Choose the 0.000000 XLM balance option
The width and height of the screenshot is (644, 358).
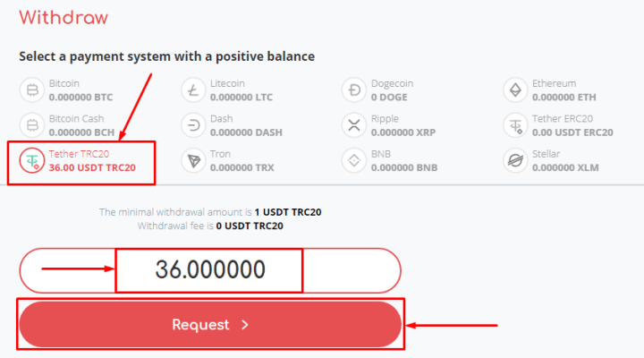[x=566, y=166]
